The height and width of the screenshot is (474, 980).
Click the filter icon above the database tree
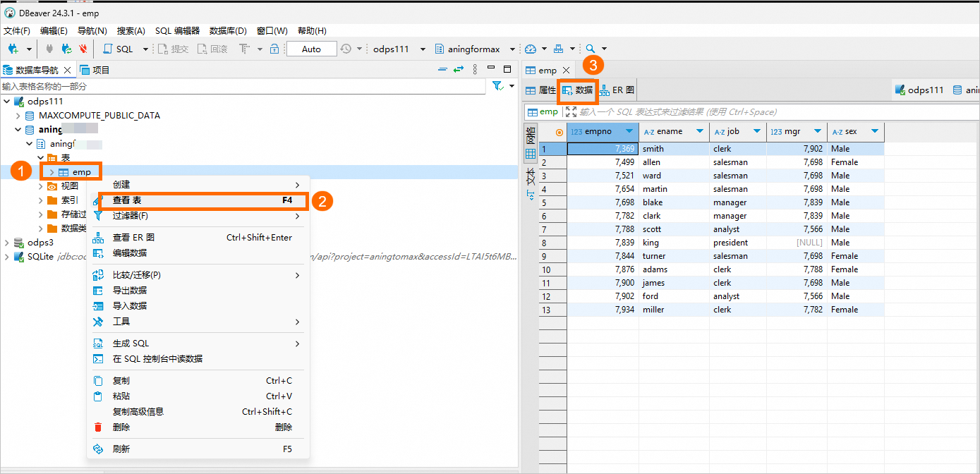(x=497, y=85)
